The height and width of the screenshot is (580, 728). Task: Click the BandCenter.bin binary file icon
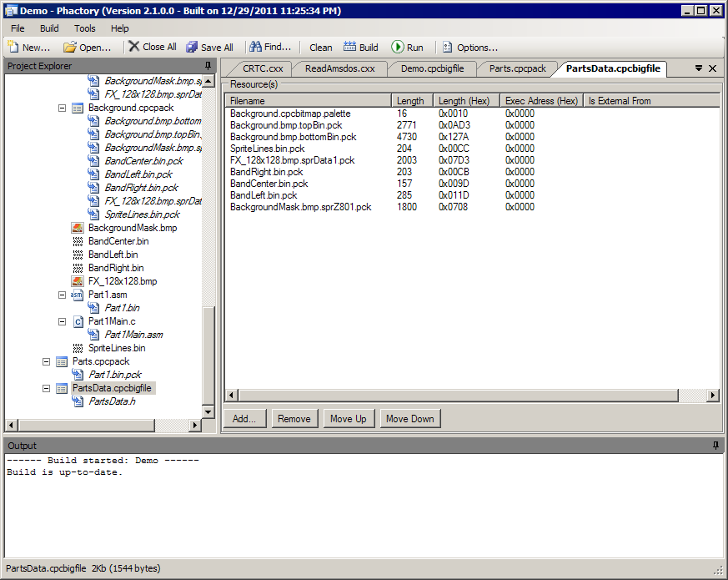[78, 241]
